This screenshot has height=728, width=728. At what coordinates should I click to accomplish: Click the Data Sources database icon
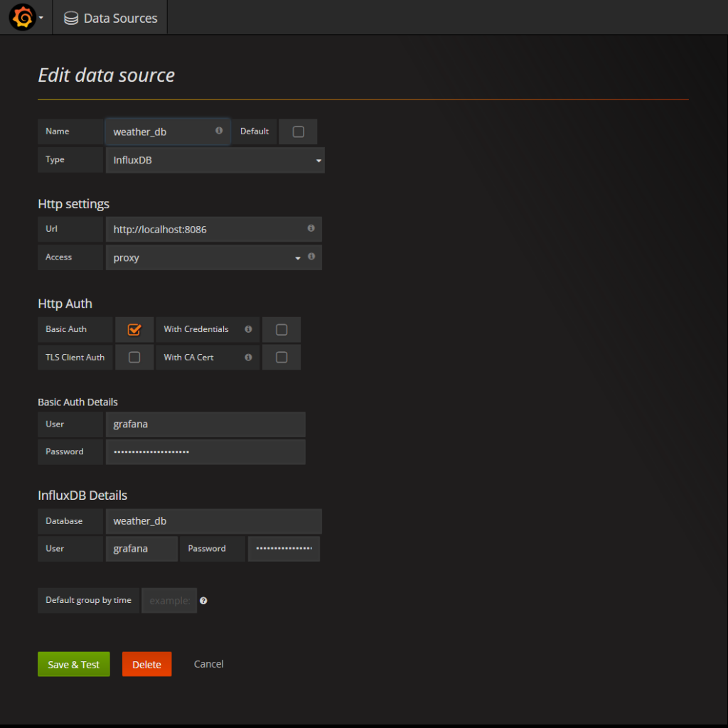click(x=71, y=18)
